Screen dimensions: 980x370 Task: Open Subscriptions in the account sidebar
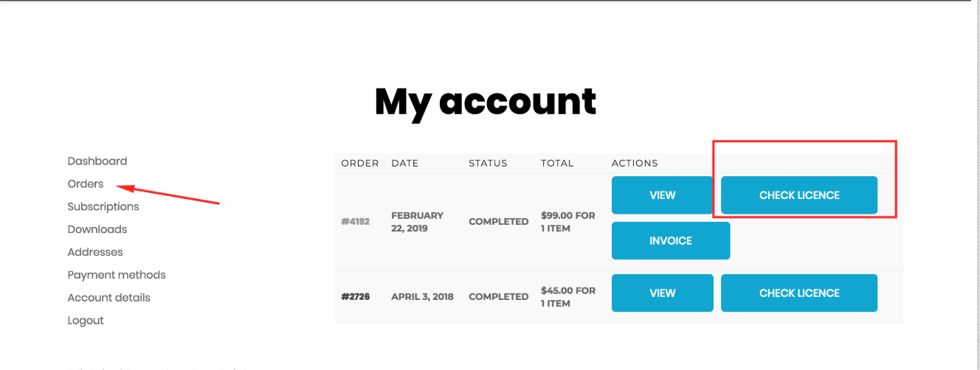tap(103, 206)
